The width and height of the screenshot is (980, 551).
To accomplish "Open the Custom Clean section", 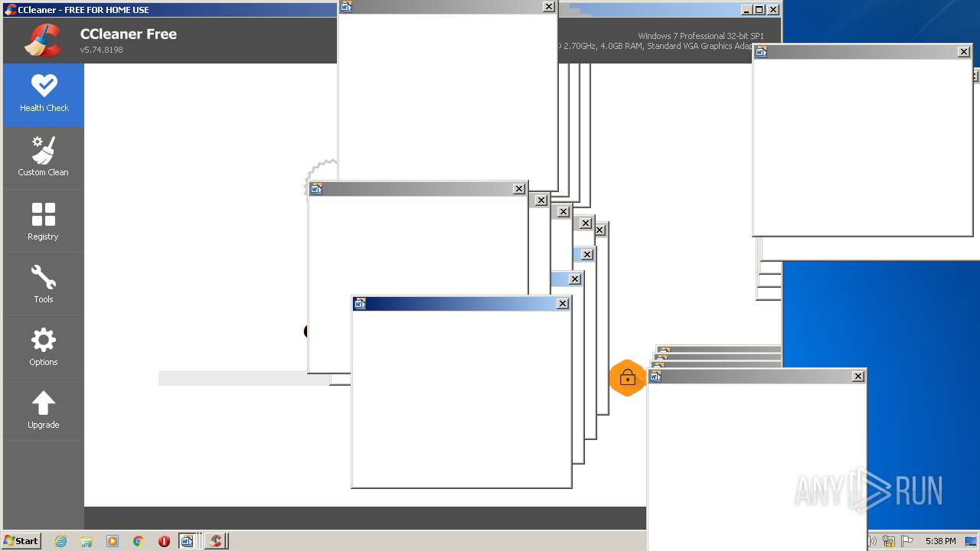I will (44, 158).
